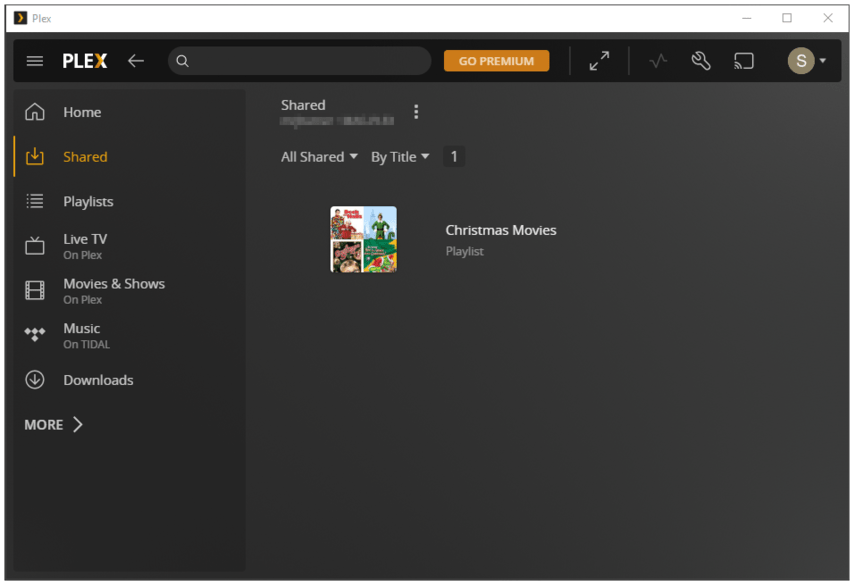Click the item count badge 1

tap(454, 157)
